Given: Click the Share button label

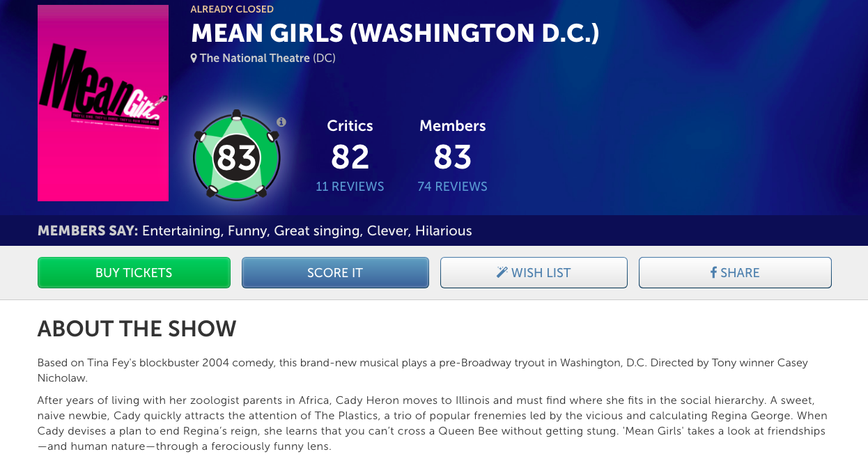Looking at the screenshot, I should [740, 273].
